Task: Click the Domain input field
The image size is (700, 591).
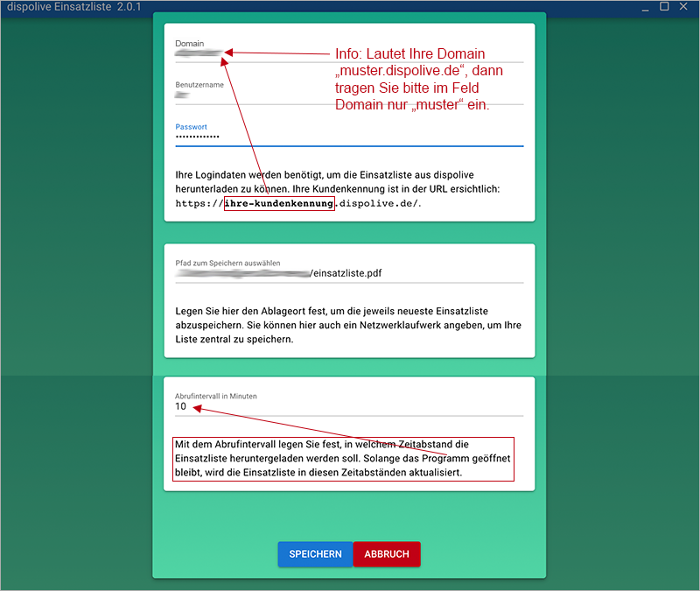Action: [349, 53]
